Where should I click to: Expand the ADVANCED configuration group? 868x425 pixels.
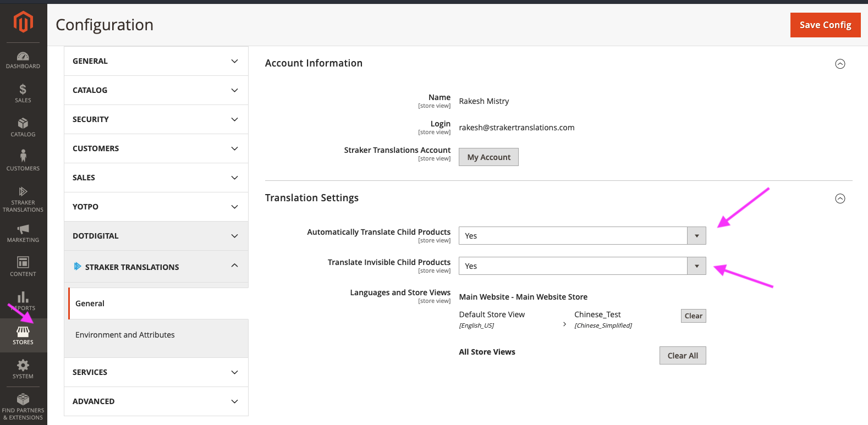tap(156, 401)
